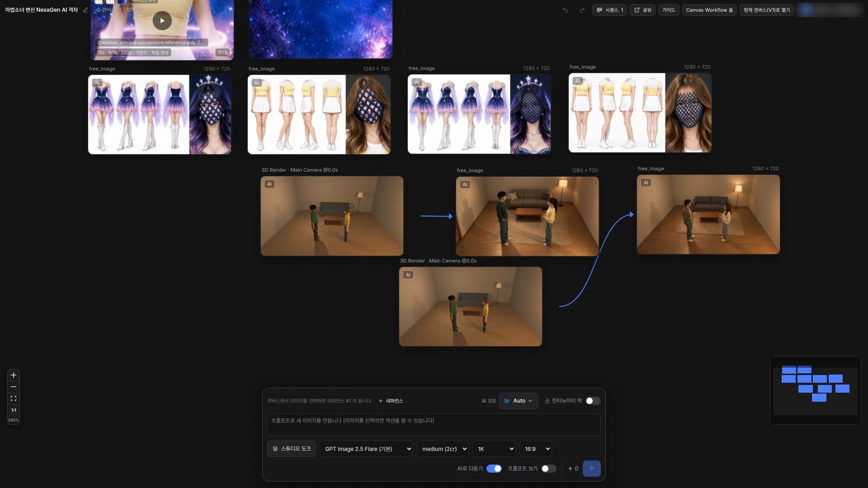Open the 스튜디오 도크 panel
This screenshot has height=488, width=868.
click(292, 449)
